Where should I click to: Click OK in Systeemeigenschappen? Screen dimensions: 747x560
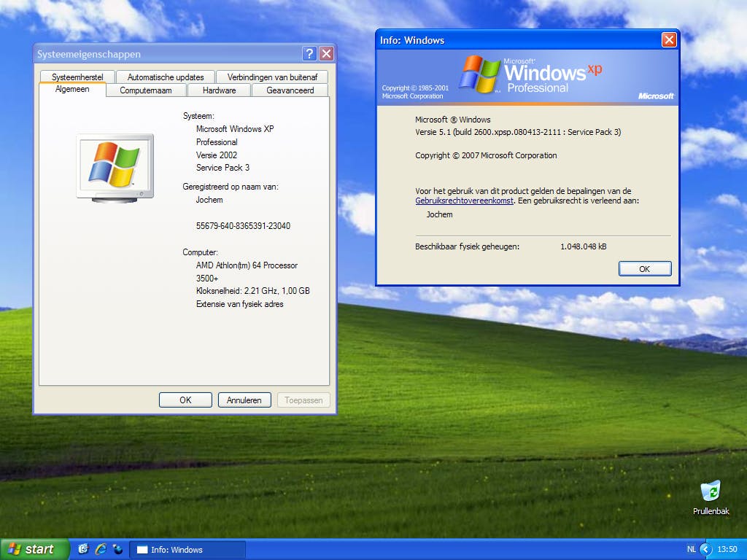[x=185, y=400]
